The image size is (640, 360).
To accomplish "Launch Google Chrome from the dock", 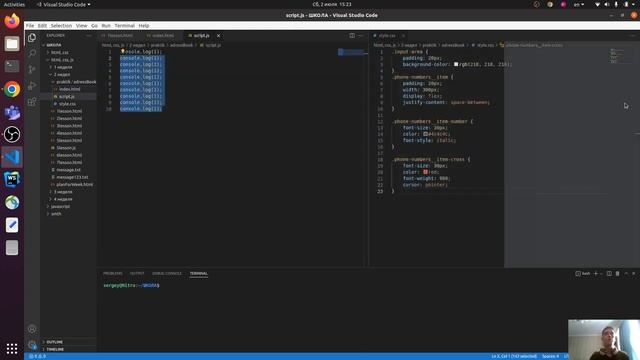I will click(12, 89).
